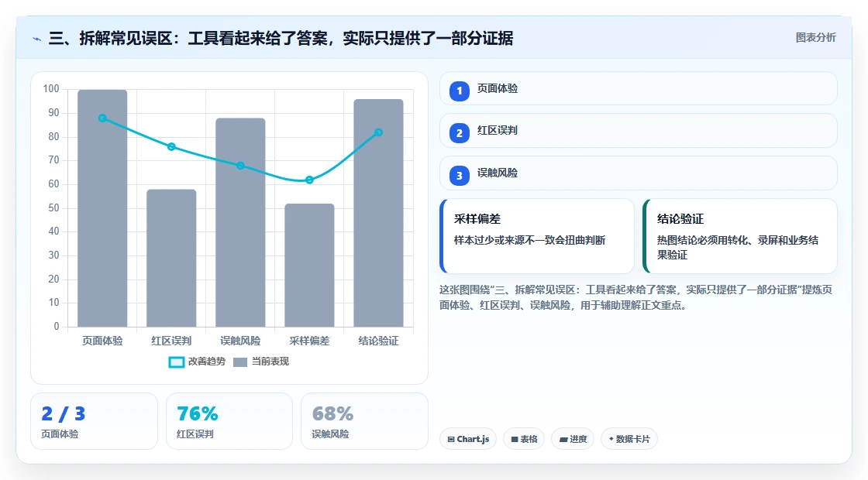
Task: Click the 样本过少或来源不一致会扭曲判断 description
Action: coord(530,241)
